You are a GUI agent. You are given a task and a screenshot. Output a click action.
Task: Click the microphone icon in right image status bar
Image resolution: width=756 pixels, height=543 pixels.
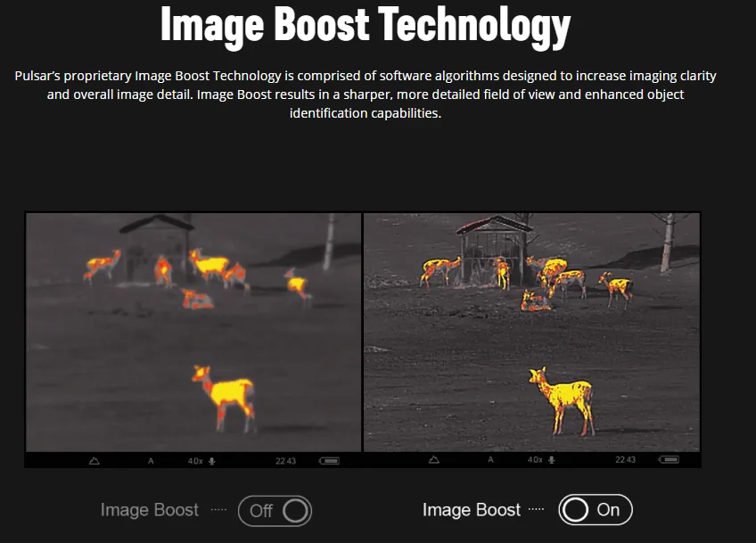(x=552, y=460)
